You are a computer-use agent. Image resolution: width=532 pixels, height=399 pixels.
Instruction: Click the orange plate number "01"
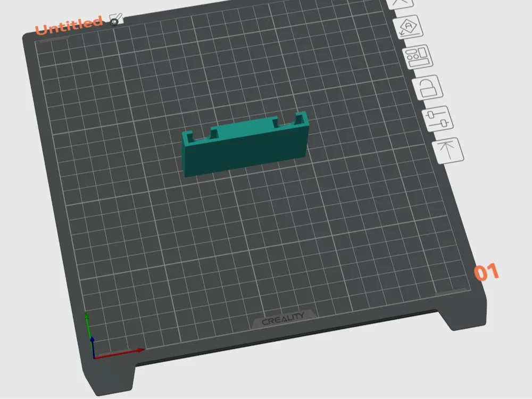[x=486, y=272]
